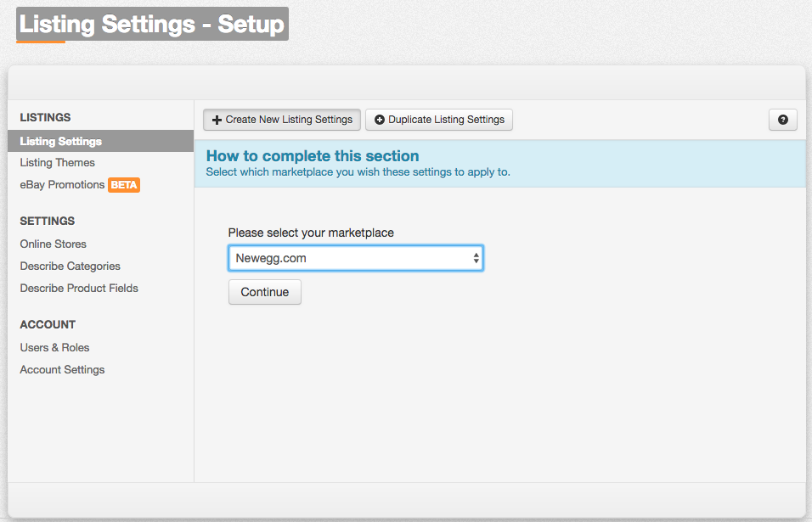Click Create New Listing Settings button
Screen dimensions: 812x522
click(x=282, y=120)
